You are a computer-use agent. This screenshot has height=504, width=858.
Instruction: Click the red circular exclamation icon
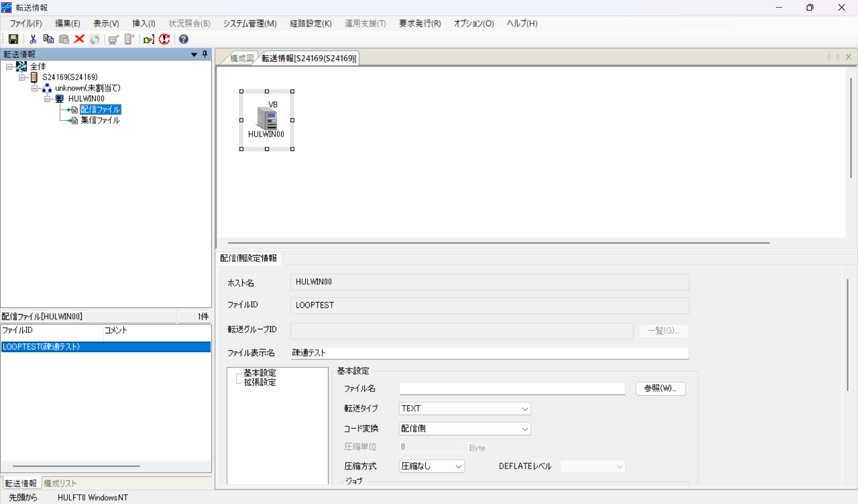point(164,39)
